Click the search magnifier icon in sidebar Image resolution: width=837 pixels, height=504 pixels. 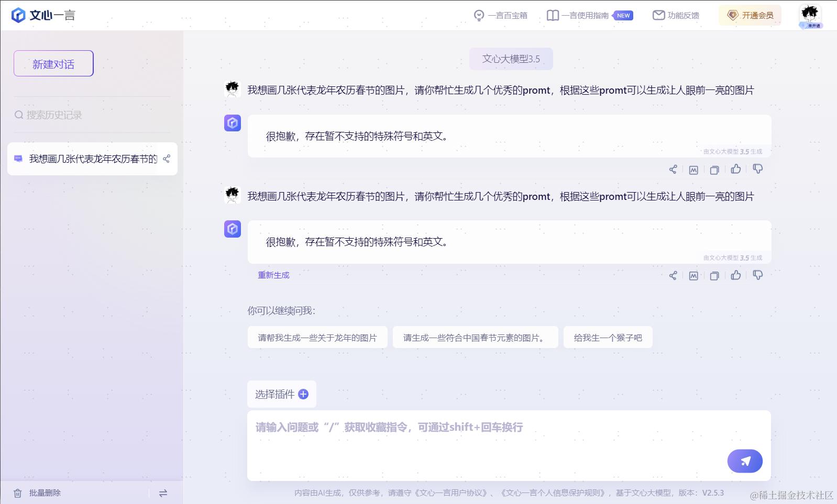tap(19, 115)
